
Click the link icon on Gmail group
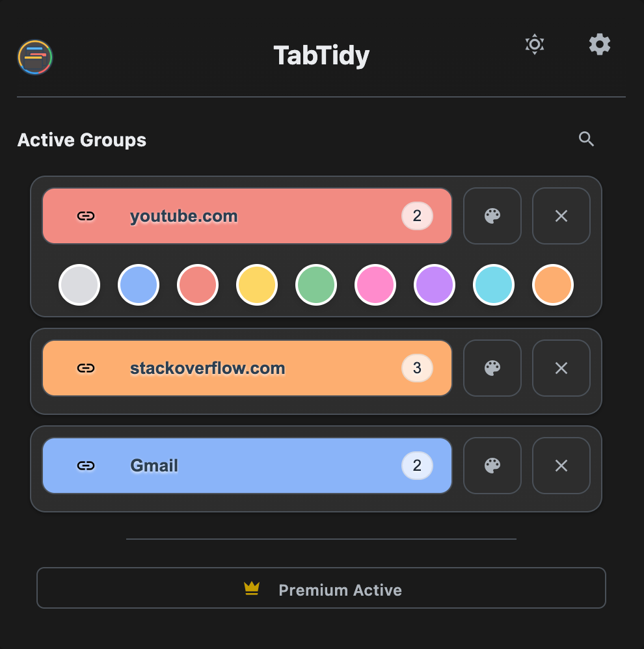click(x=86, y=466)
